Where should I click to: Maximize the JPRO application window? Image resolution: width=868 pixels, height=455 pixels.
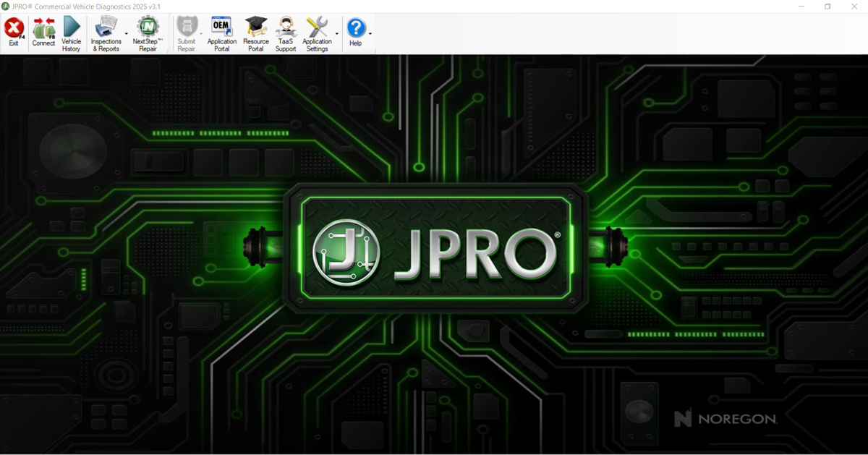click(827, 7)
